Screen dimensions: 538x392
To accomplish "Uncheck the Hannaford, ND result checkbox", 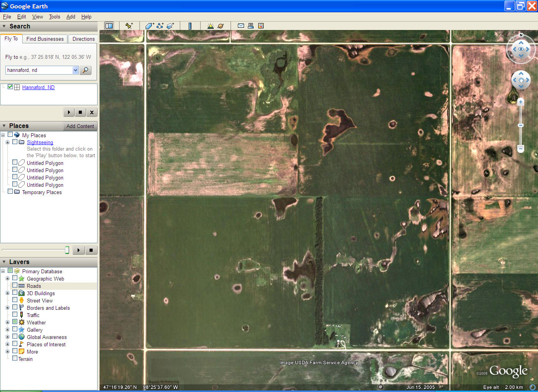I will click(10, 87).
